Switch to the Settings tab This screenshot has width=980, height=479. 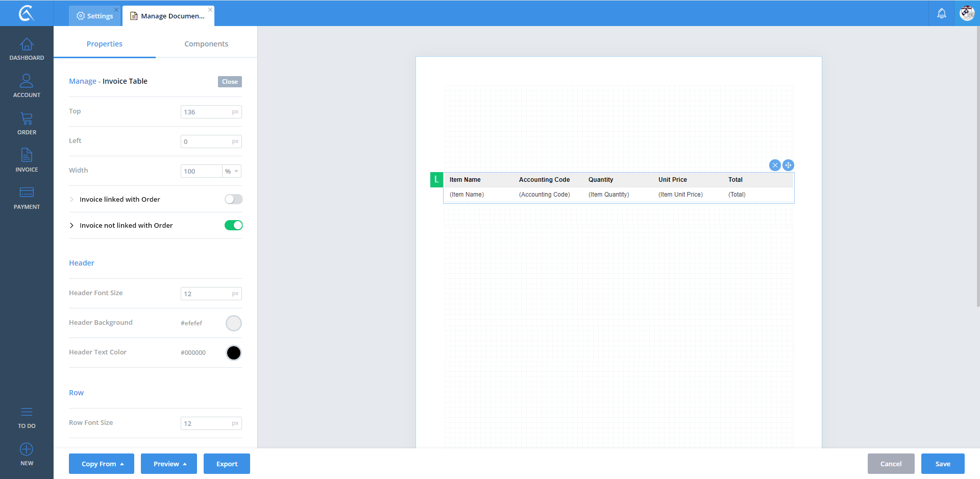(95, 16)
